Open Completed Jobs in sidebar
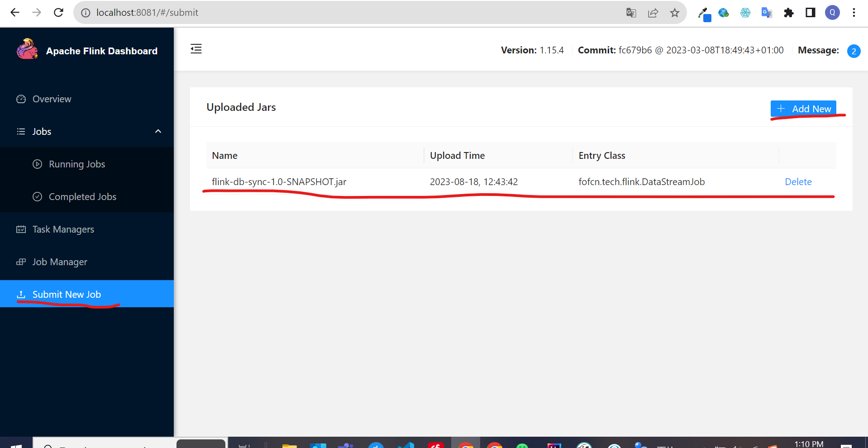The width and height of the screenshot is (868, 448). 82,197
